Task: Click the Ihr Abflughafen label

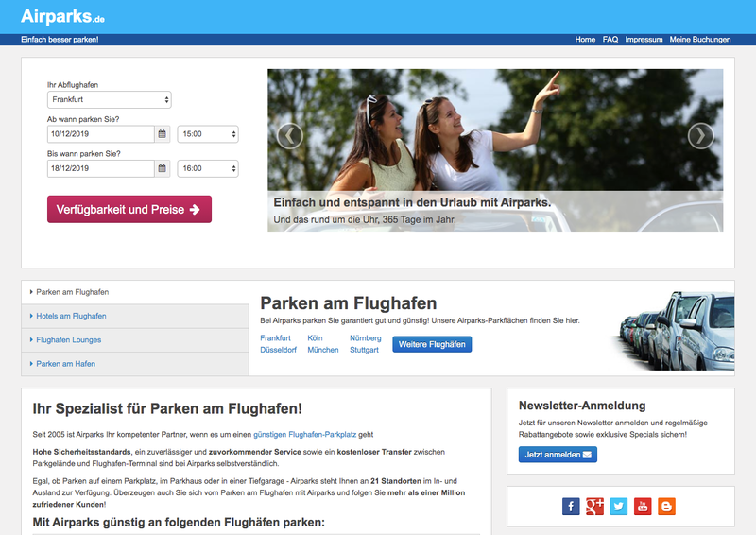Action: click(73, 85)
